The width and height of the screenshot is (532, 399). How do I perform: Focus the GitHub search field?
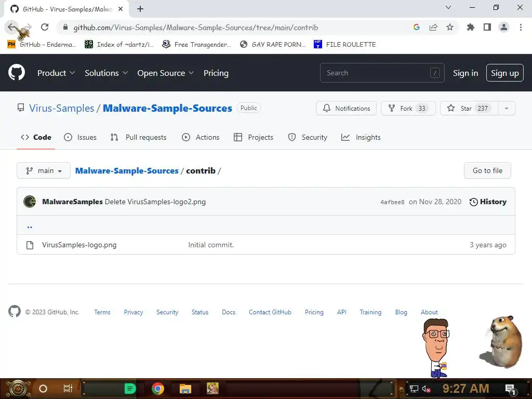(x=382, y=73)
